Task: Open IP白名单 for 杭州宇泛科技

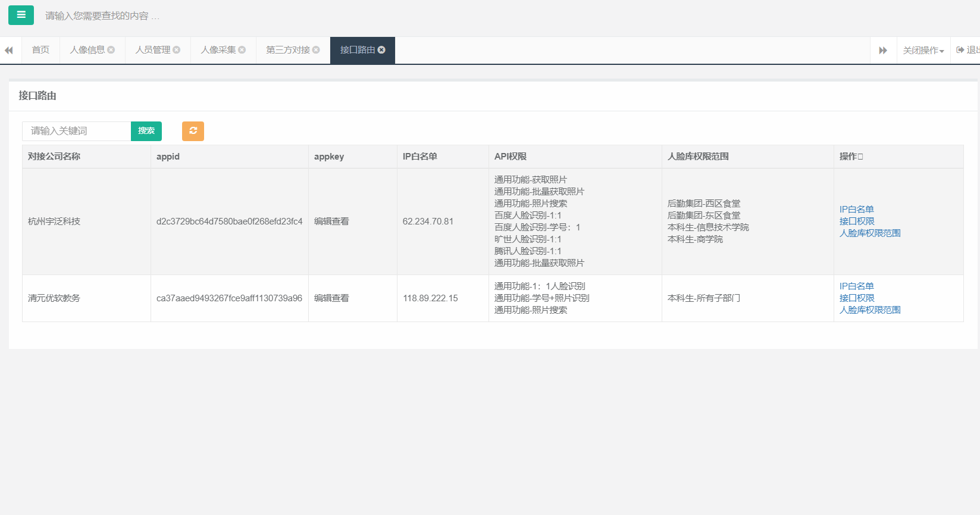Action: [856, 209]
